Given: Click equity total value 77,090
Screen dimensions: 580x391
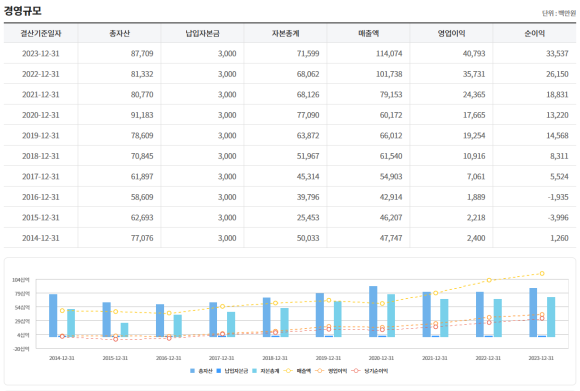Looking at the screenshot, I should click(x=308, y=115).
